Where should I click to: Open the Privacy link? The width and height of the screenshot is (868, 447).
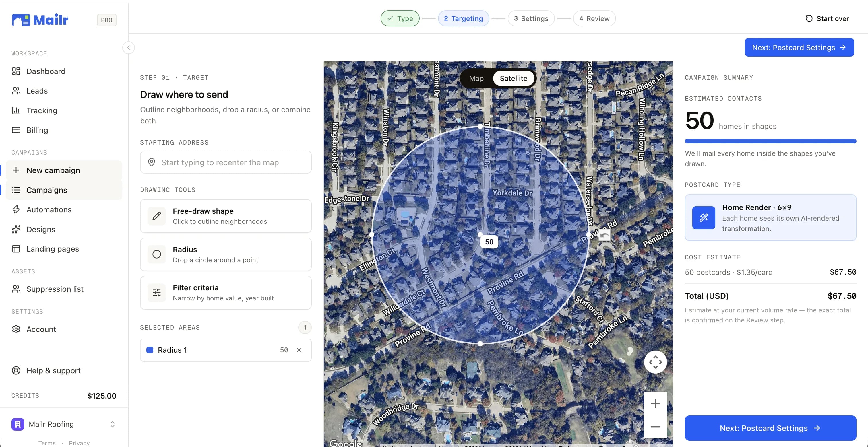click(x=79, y=443)
